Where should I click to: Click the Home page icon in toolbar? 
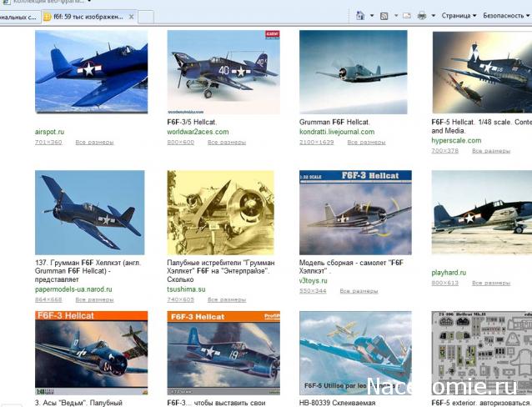click(359, 16)
